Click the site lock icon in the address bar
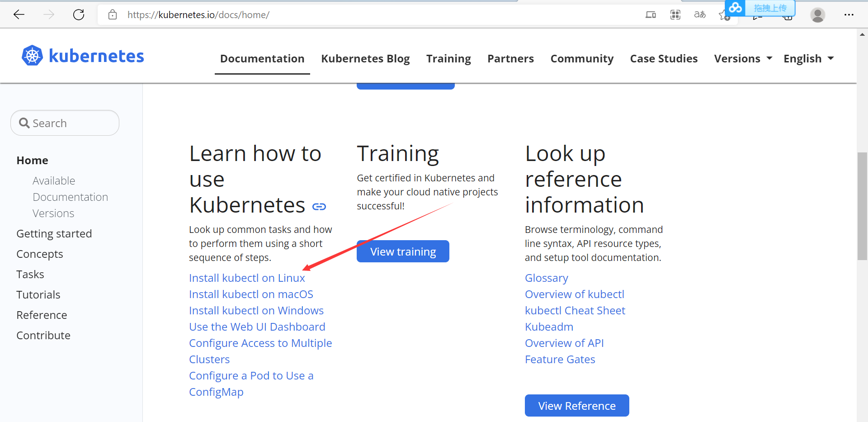This screenshot has height=422, width=868. 113,15
